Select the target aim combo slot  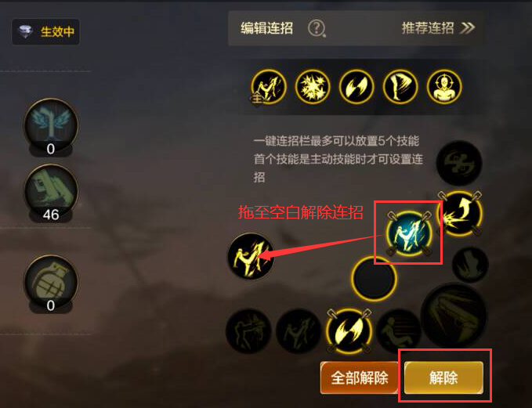click(444, 86)
